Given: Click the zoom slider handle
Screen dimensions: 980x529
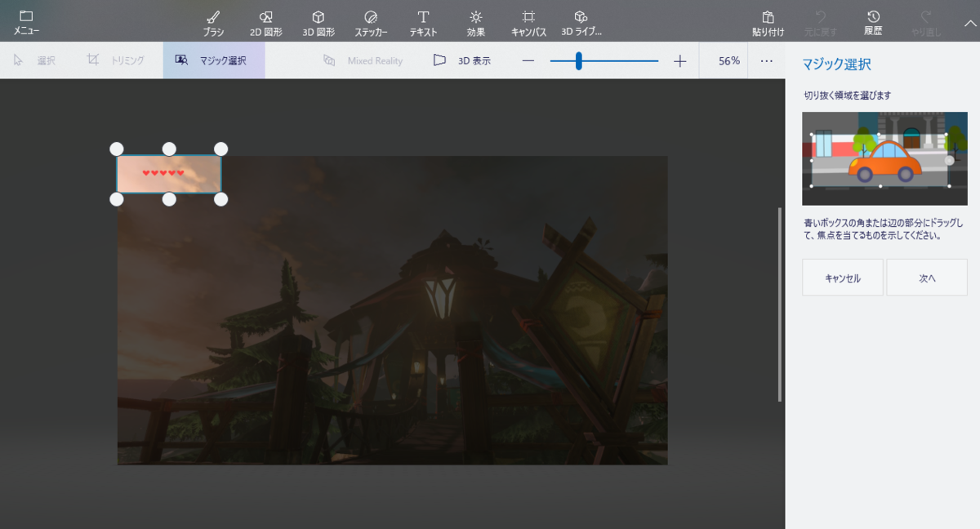Looking at the screenshot, I should click(x=578, y=60).
